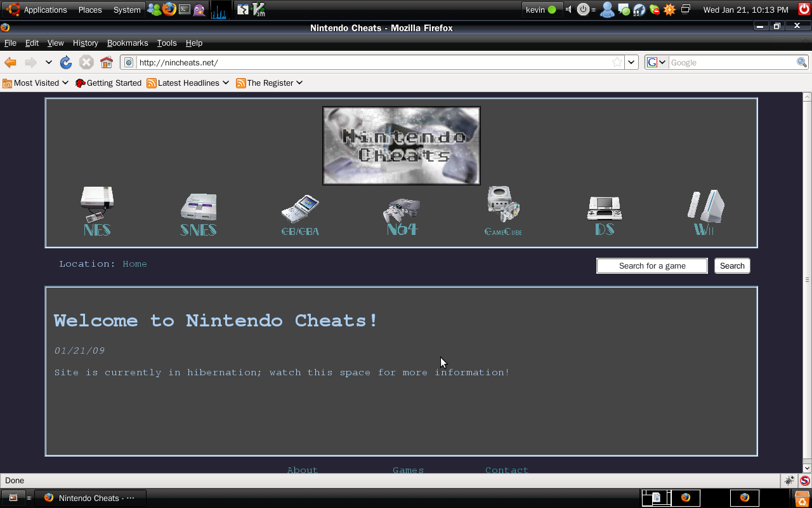Viewport: 812px width, 508px height.
Task: Open the DS handheld section
Action: [x=605, y=216]
